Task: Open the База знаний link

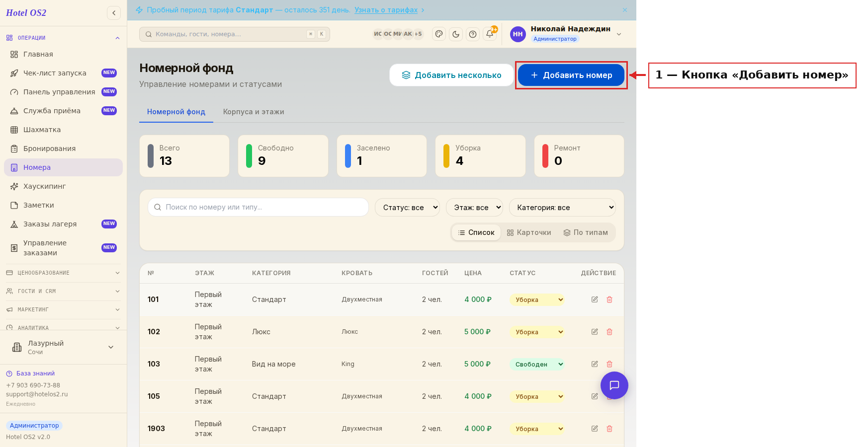Action: pyautogui.click(x=35, y=373)
